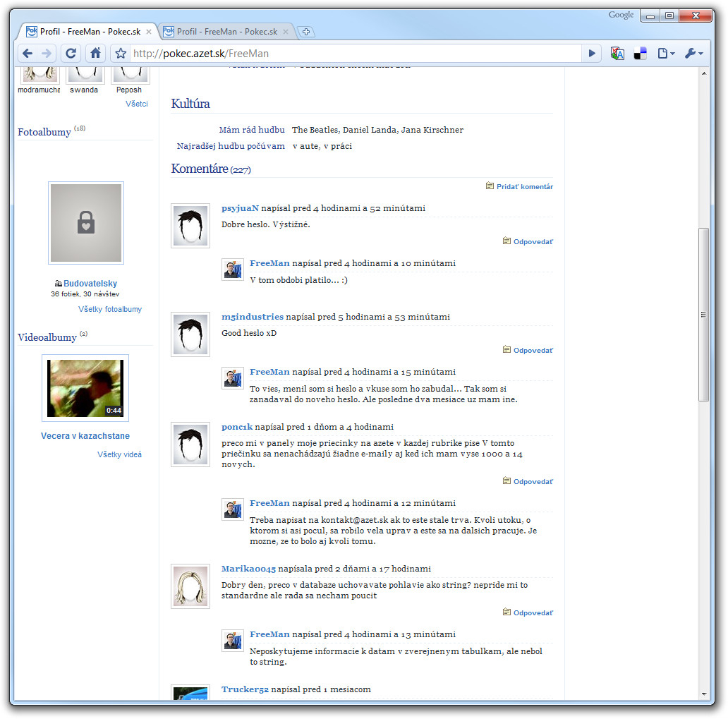
Task: Open the Všetky videá link
Action: click(x=119, y=454)
